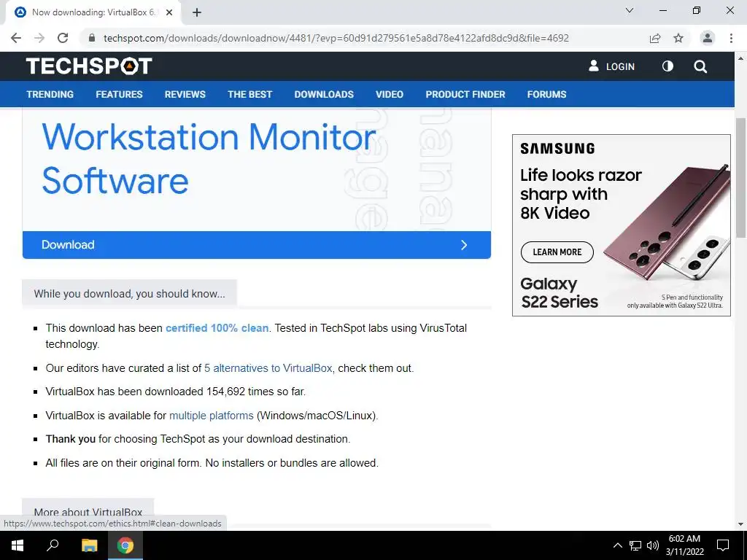Click the scrollbar up arrow

[740, 58]
